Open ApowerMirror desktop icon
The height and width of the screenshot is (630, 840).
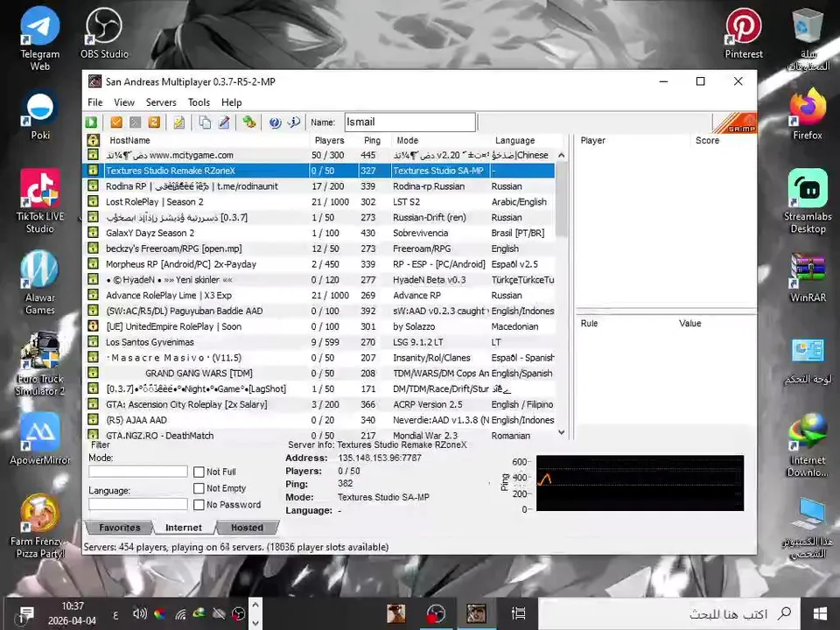(40, 439)
